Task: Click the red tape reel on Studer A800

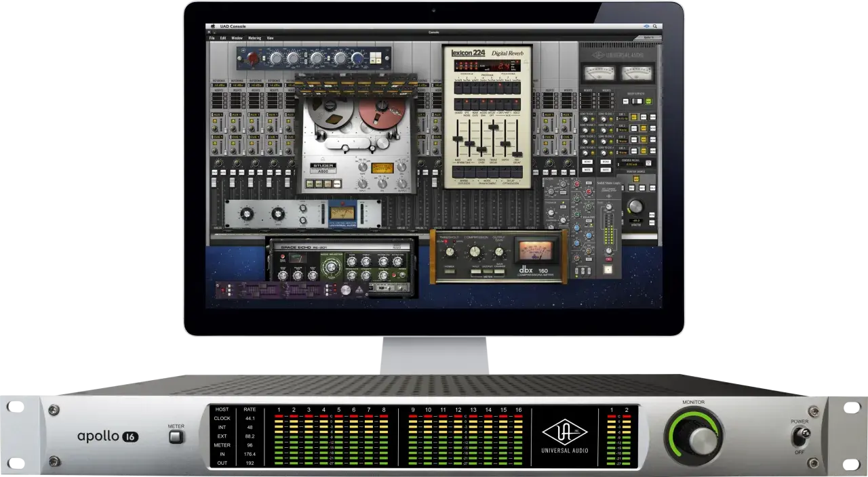Action: pos(380,113)
